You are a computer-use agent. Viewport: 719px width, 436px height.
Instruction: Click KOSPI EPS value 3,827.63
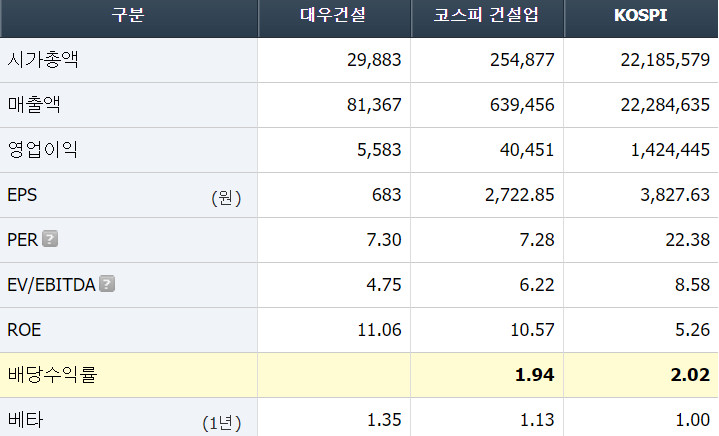(x=675, y=195)
